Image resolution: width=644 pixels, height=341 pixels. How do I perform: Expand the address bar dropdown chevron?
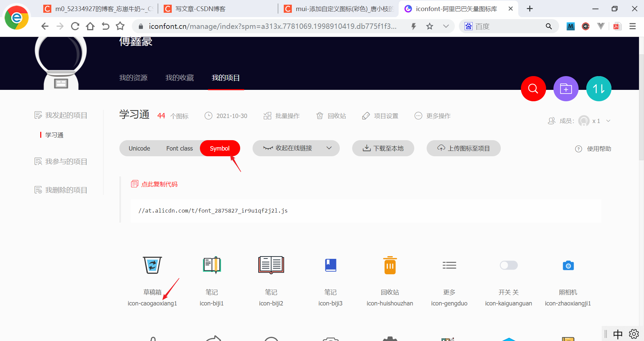tap(446, 26)
